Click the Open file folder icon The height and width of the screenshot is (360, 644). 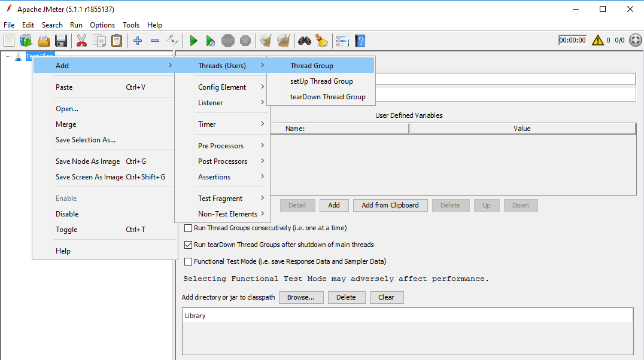44,41
